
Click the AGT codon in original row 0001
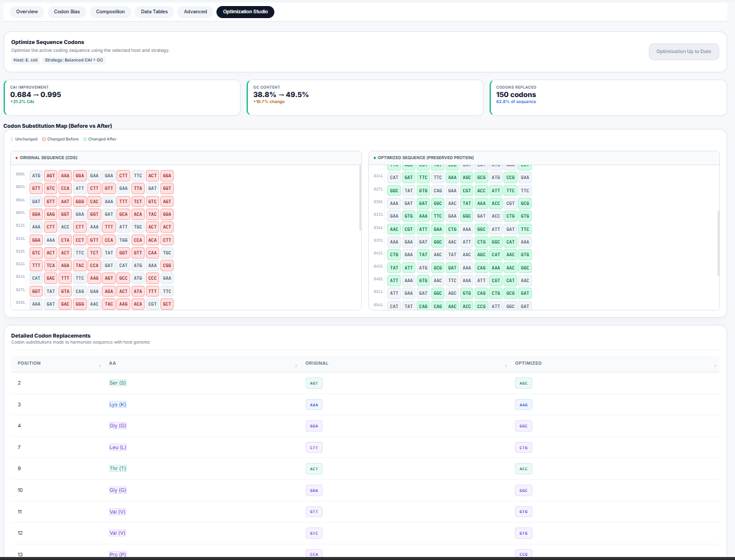pos(51,175)
